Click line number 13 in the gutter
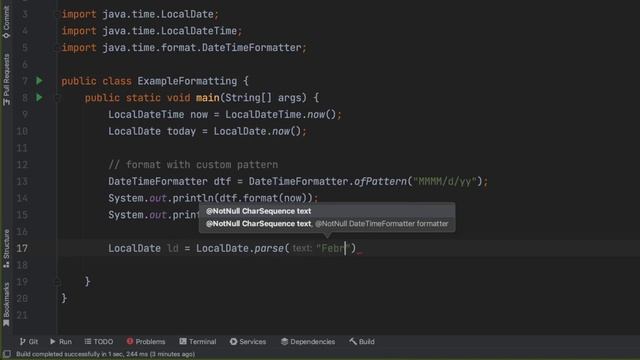The height and width of the screenshot is (360, 640). pyautogui.click(x=22, y=181)
